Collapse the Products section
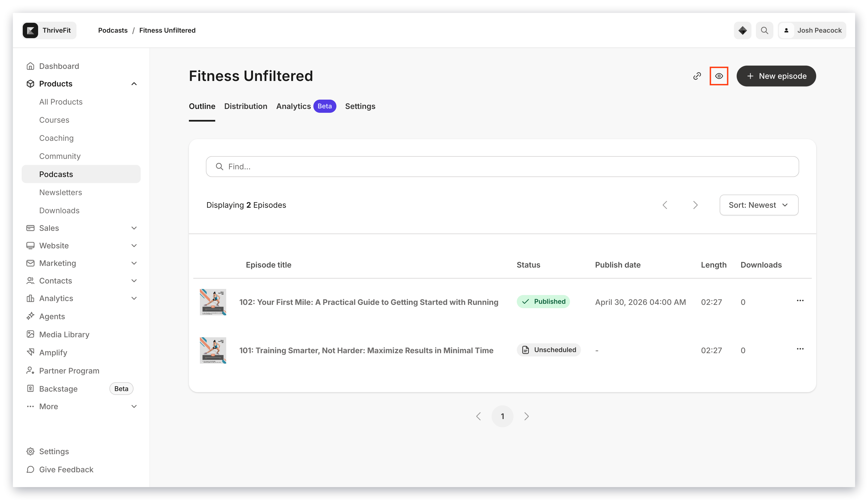This screenshot has width=868, height=500. [134, 84]
